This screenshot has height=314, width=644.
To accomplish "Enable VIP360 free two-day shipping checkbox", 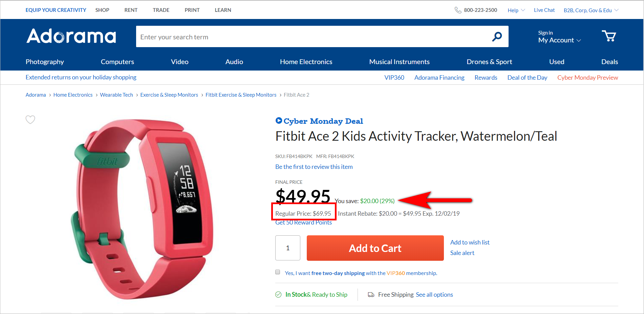I will 277,272.
